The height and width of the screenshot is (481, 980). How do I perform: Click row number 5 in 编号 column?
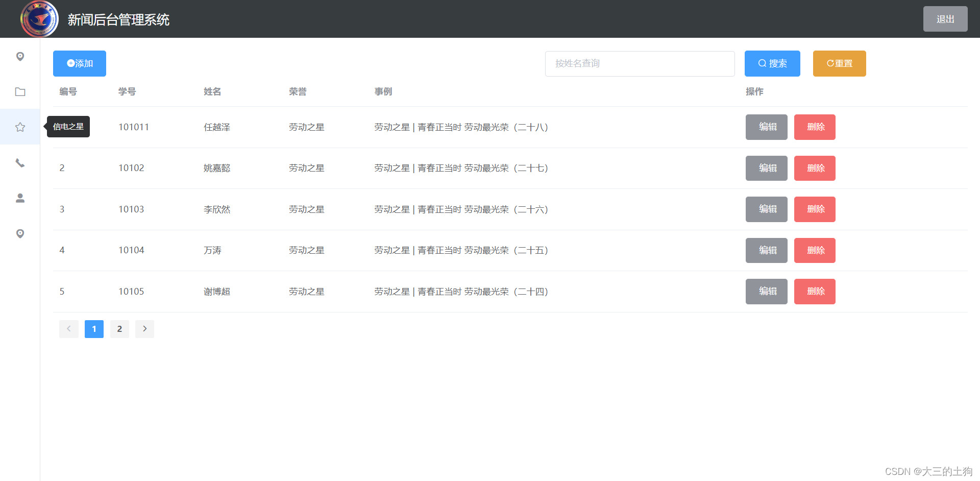[x=62, y=292]
